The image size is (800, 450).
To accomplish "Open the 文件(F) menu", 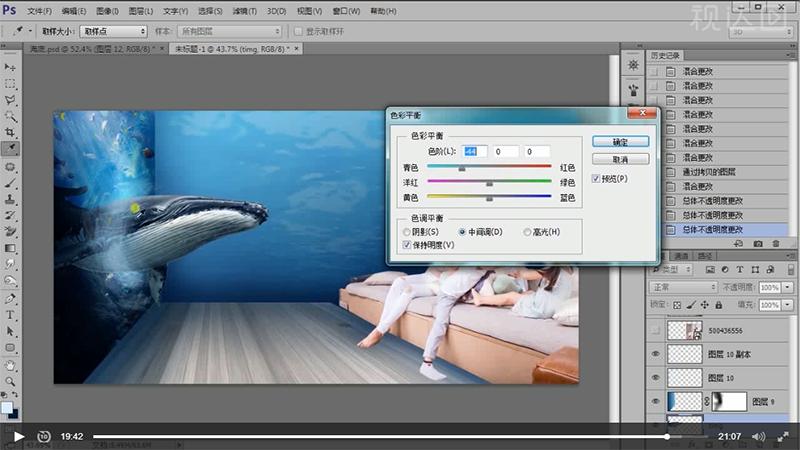I will pyautogui.click(x=39, y=11).
